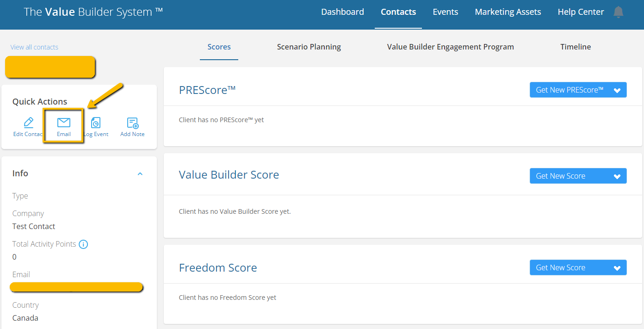This screenshot has width=644, height=329.
Task: Click the Add Note quick action icon
Action: 132,123
